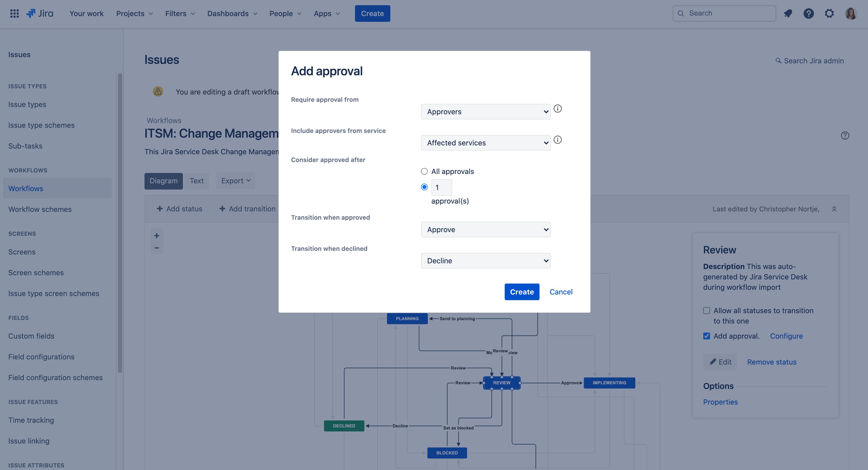The height and width of the screenshot is (470, 868).
Task: Click the Configure approval link
Action: 786,336
